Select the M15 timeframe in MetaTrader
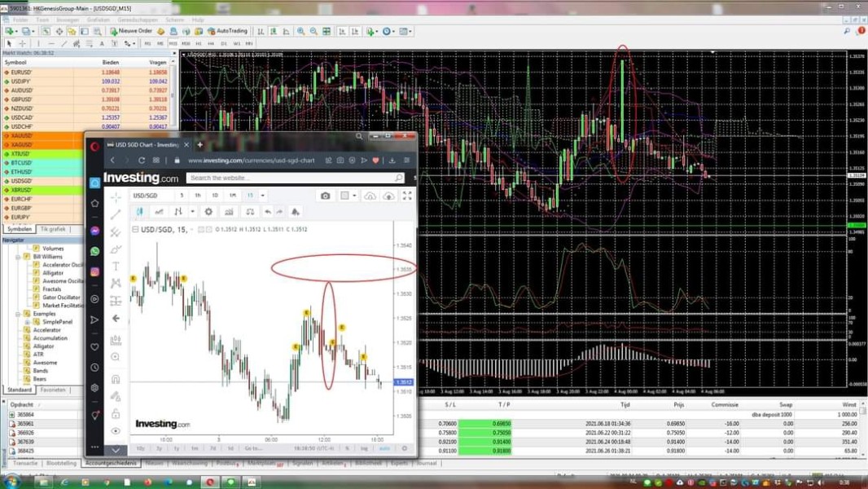 click(173, 43)
